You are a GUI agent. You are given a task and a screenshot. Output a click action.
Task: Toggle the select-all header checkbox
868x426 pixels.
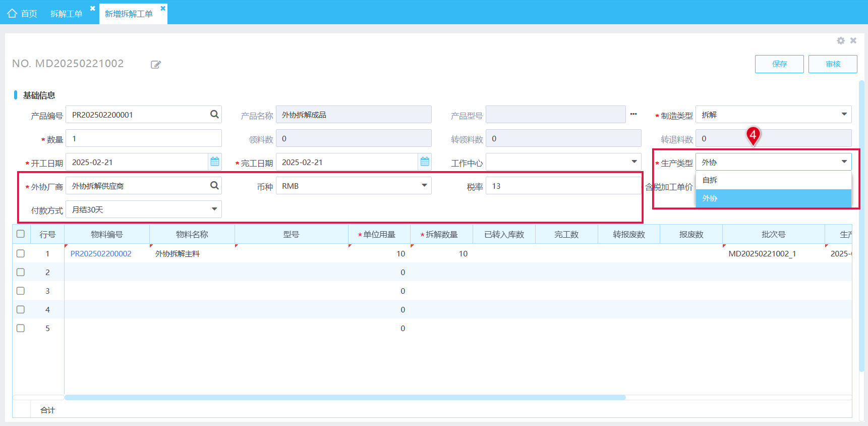21,234
